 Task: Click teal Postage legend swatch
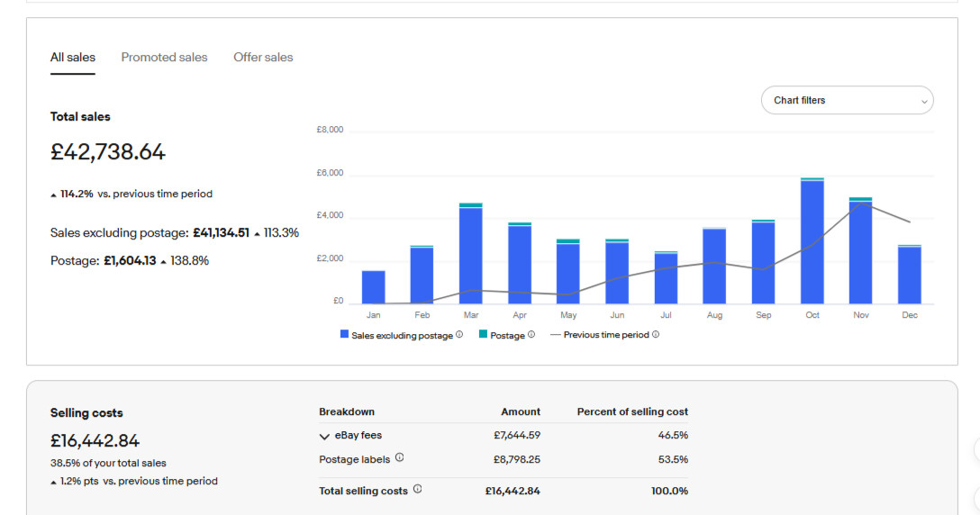click(x=483, y=334)
